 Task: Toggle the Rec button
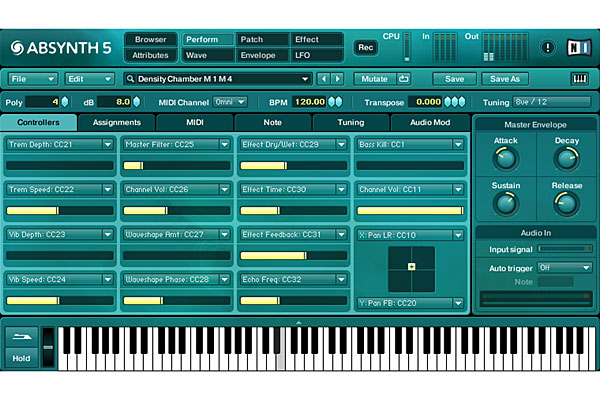click(x=365, y=47)
